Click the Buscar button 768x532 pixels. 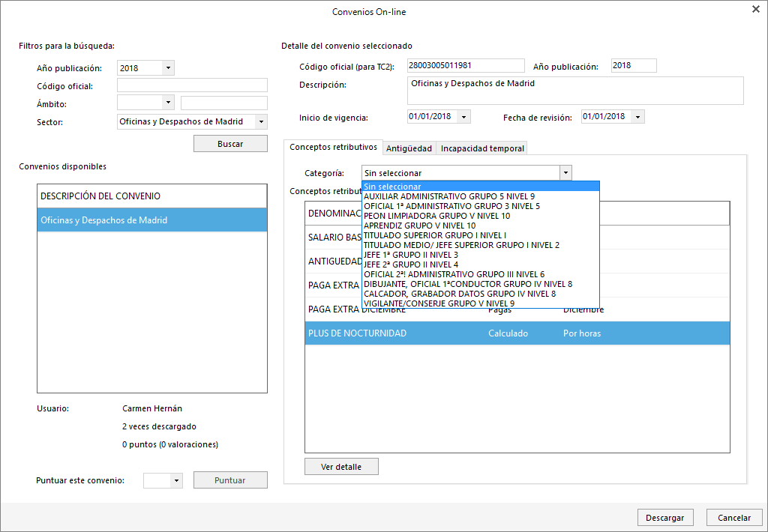pyautogui.click(x=230, y=143)
